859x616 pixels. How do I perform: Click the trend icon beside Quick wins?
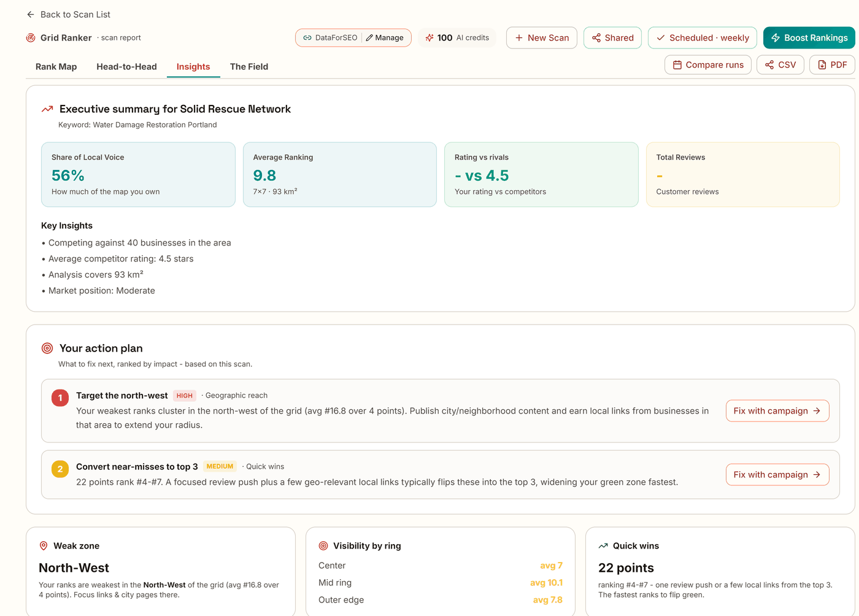(x=603, y=545)
